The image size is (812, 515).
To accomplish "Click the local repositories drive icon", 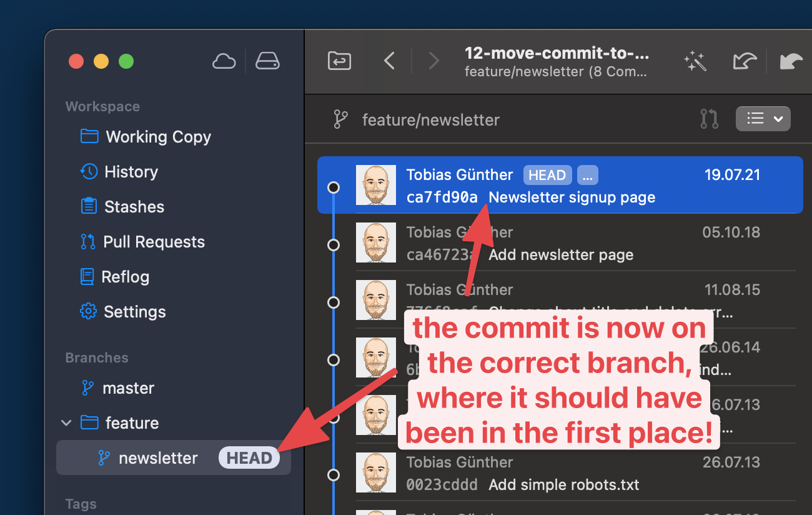I will click(267, 61).
